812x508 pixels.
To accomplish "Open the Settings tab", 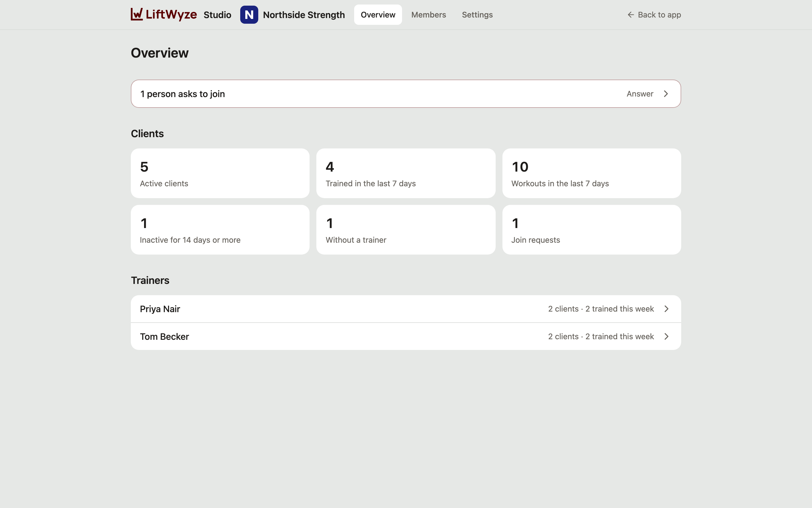I will click(x=477, y=15).
